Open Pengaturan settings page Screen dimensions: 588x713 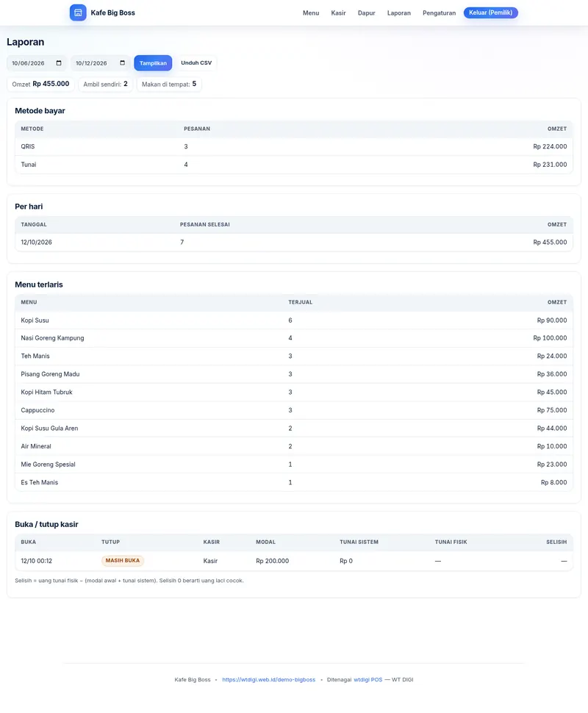[x=440, y=12]
